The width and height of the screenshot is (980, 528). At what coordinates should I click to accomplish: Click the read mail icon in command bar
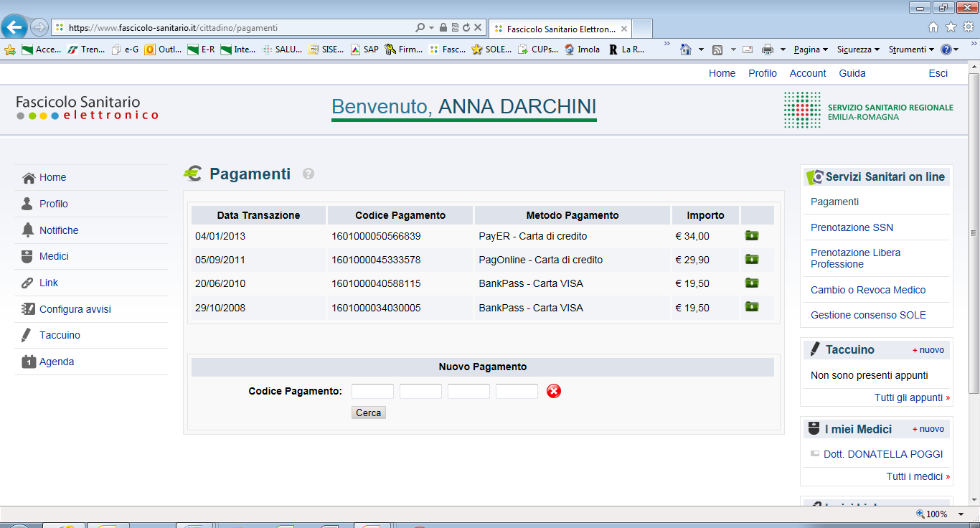coord(748,49)
